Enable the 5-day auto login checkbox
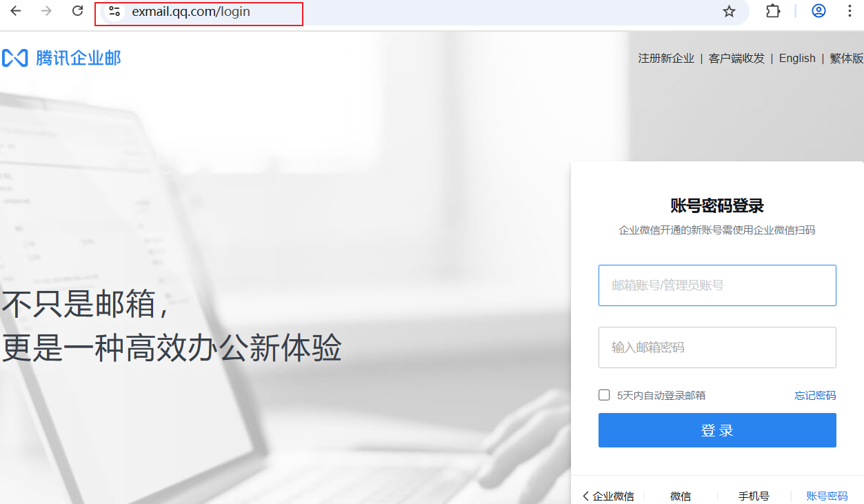The image size is (864, 504). (x=603, y=394)
